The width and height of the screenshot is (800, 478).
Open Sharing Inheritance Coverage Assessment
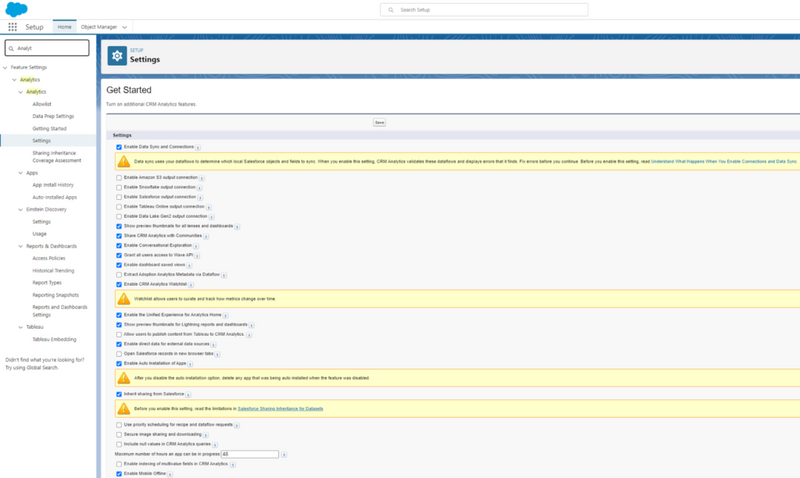click(57, 157)
